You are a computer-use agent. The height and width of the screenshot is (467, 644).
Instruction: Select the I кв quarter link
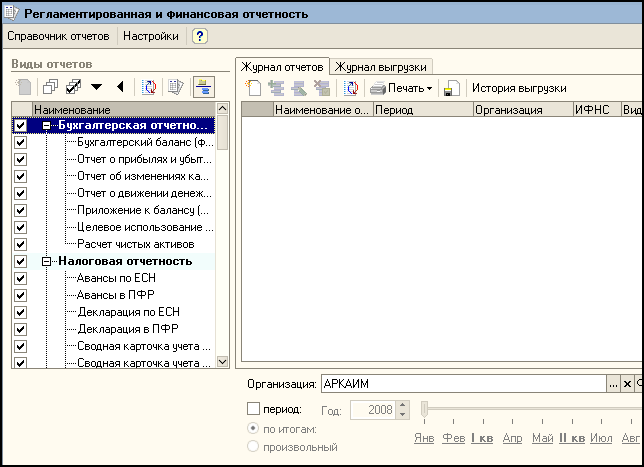482,438
